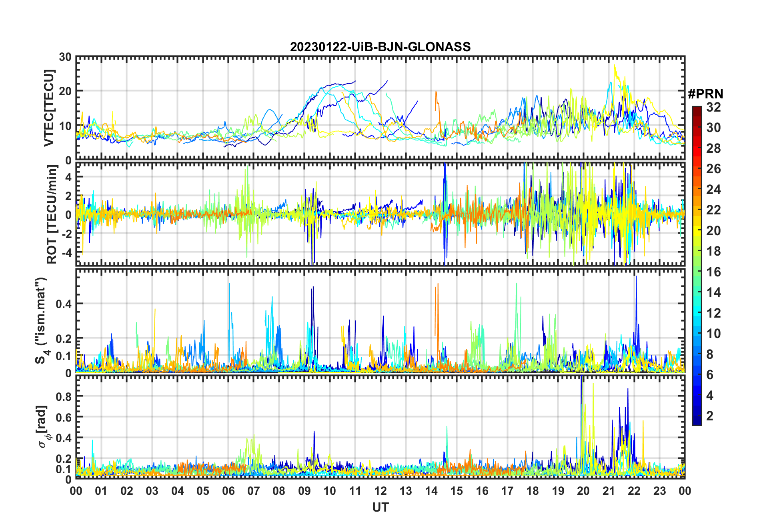This screenshot has width=761, height=532.
Task: Click the PRN colorbar tick label 4
Action: click(710, 395)
